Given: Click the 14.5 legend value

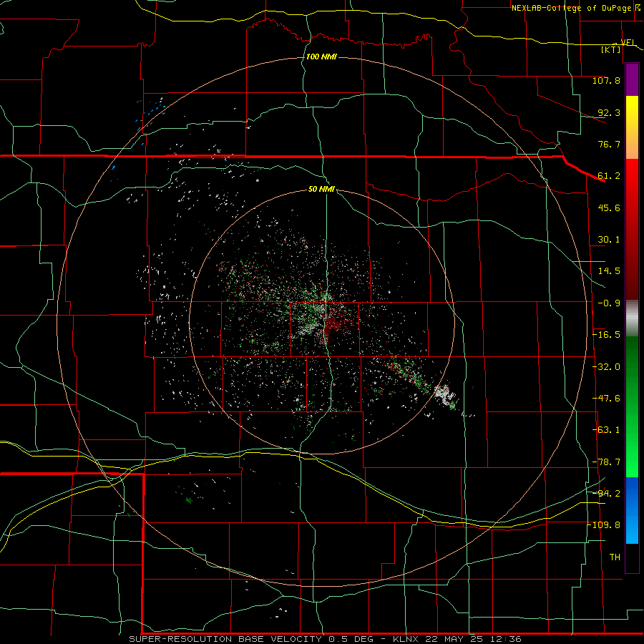Looking at the screenshot, I should (x=609, y=271).
